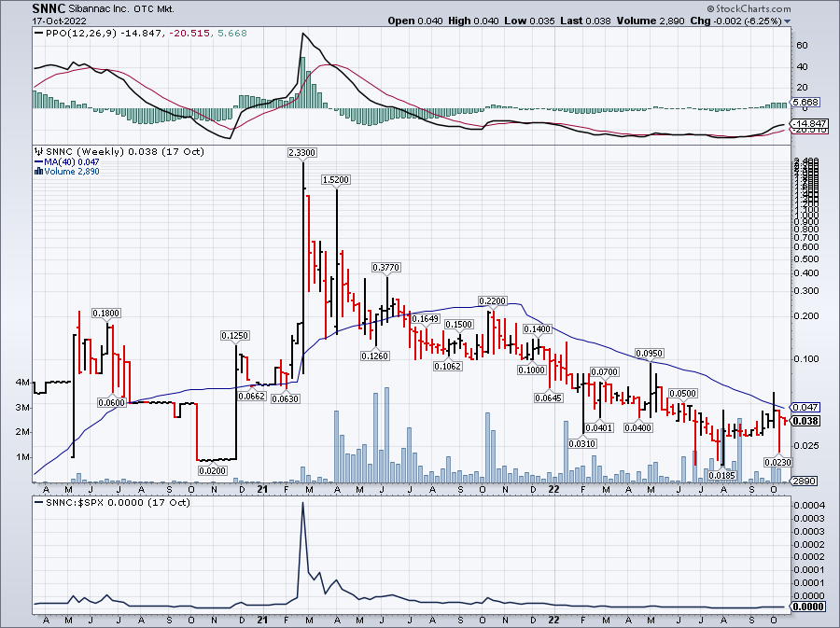Click the SNNC (Weekly) 0.038 legend title
Image resolution: width=840 pixels, height=628 pixels.
pyautogui.click(x=119, y=151)
